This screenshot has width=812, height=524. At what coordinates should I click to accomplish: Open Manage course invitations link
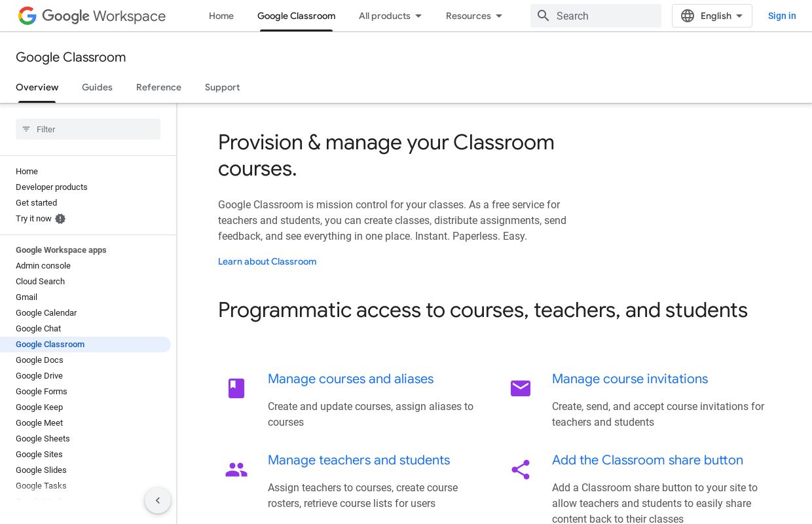(630, 379)
